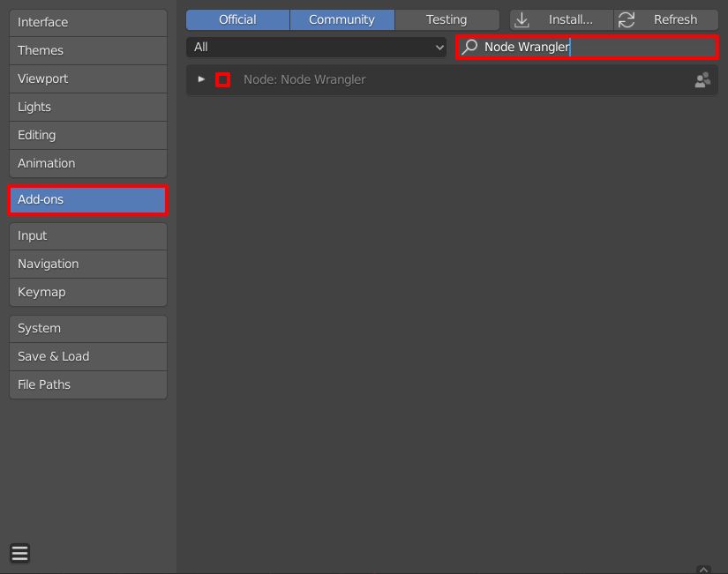The image size is (728, 574).
Task: Click the Node Wrangler search field
Action: point(588,47)
